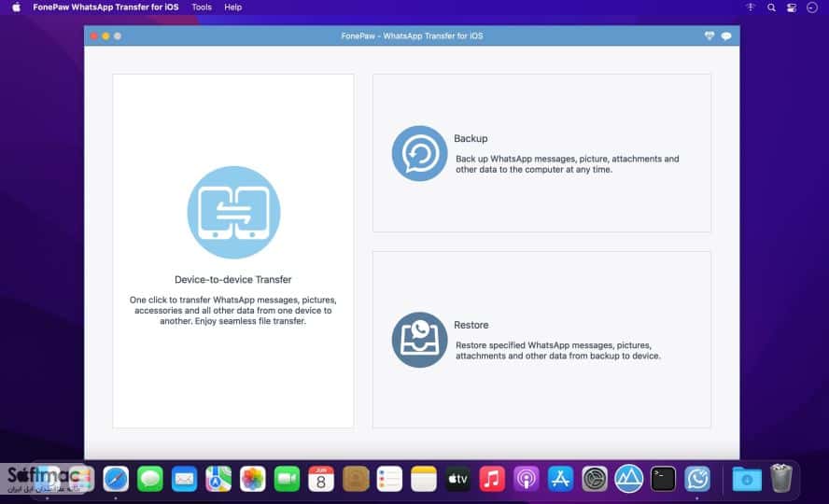Click the 'Restore specified WhatsApp messages' description
Viewport: 829px width, 504px height.
point(558,350)
